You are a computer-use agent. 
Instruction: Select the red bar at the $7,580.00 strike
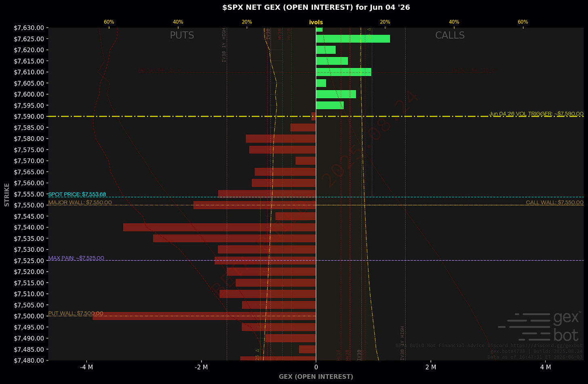click(281, 139)
